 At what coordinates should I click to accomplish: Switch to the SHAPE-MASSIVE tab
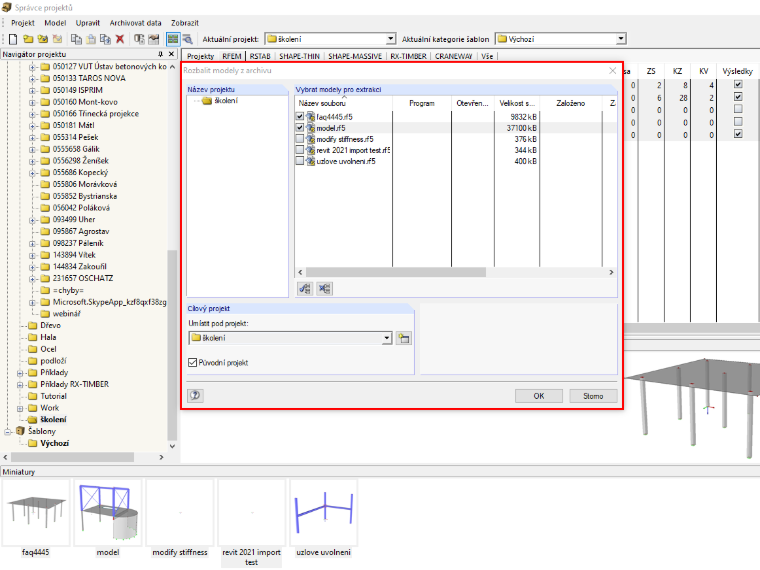tap(355, 56)
